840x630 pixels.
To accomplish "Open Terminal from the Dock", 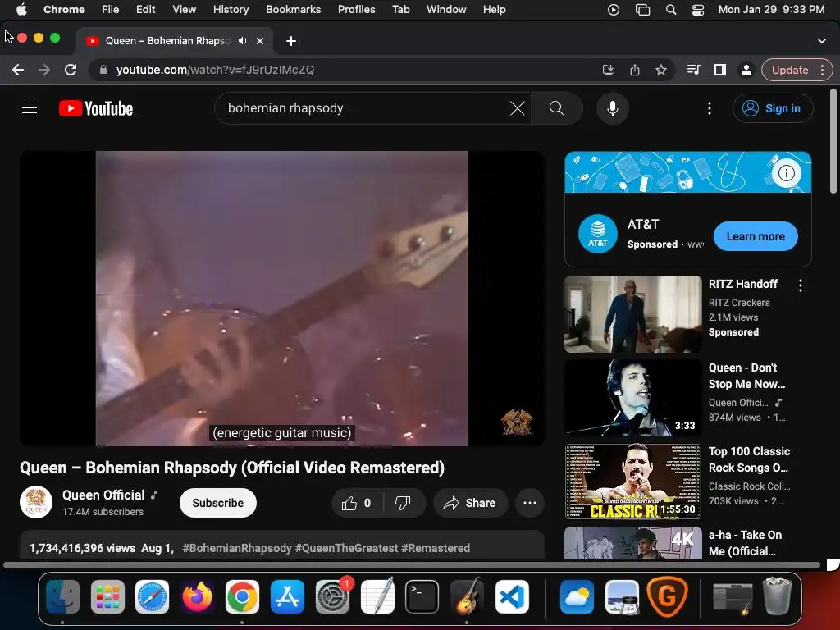I will (x=422, y=596).
